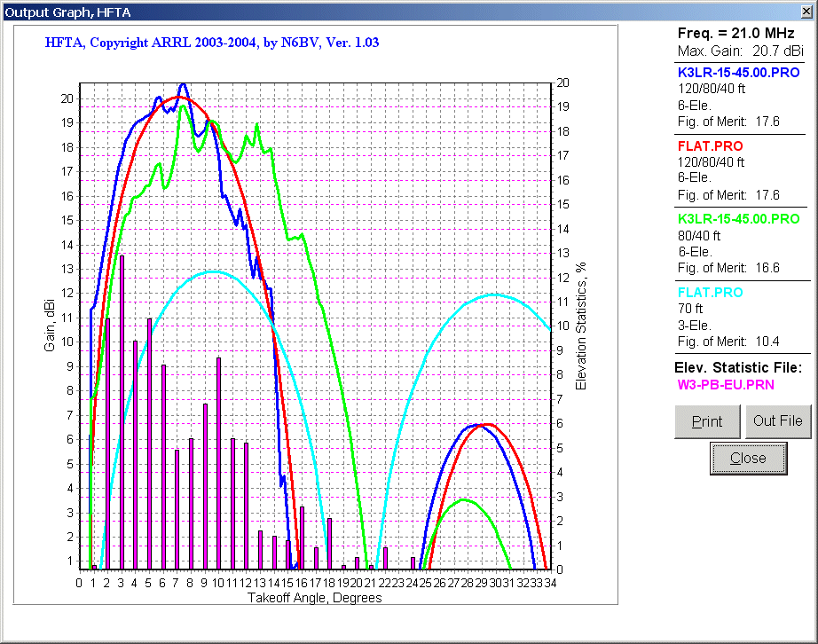Select the blue K3LR-15-45.00.PRO legend label
The height and width of the screenshot is (644, 818).
pyautogui.click(x=738, y=73)
